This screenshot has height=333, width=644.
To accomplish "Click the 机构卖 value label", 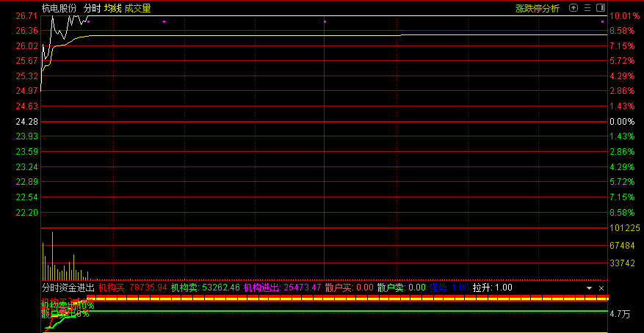I will [x=205, y=288].
